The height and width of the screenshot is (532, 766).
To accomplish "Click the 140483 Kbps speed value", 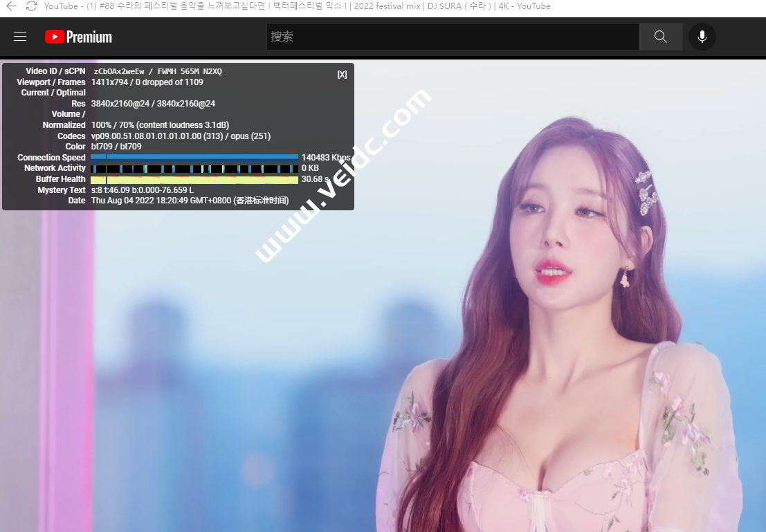I will pos(325,157).
